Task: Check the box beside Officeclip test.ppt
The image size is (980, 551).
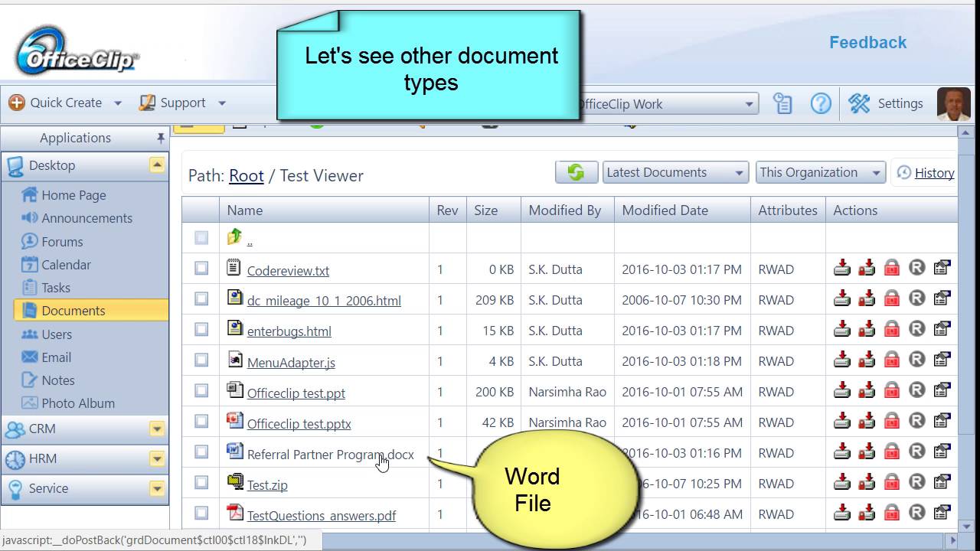Action: coord(201,390)
